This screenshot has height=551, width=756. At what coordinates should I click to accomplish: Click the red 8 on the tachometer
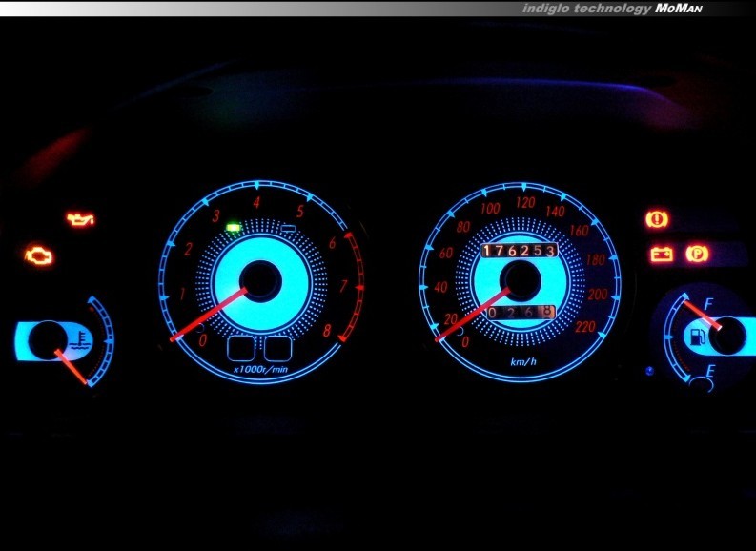[327, 332]
